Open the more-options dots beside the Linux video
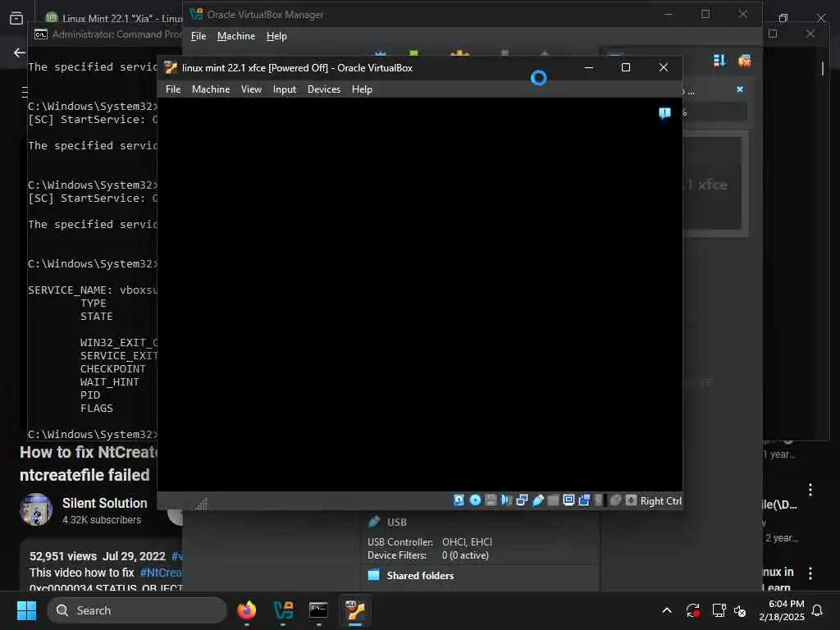The width and height of the screenshot is (840, 630). [x=810, y=573]
